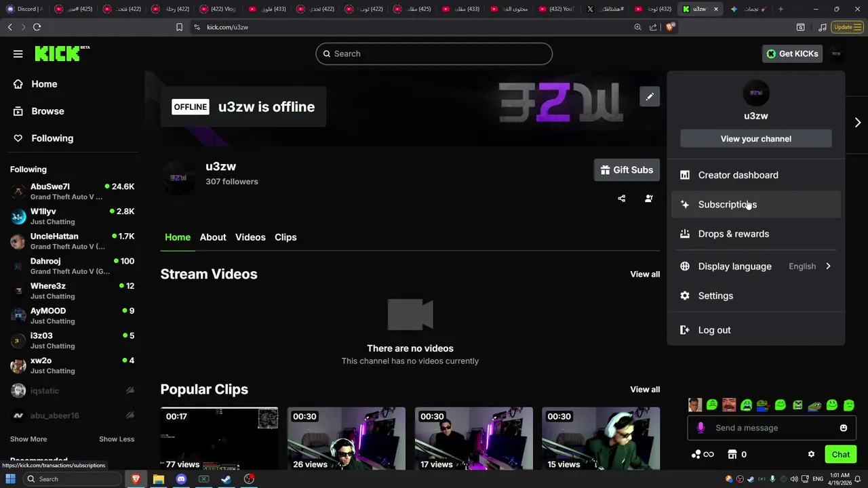This screenshot has width=868, height=488.
Task: Open File Explorer from taskbar
Action: [158, 479]
